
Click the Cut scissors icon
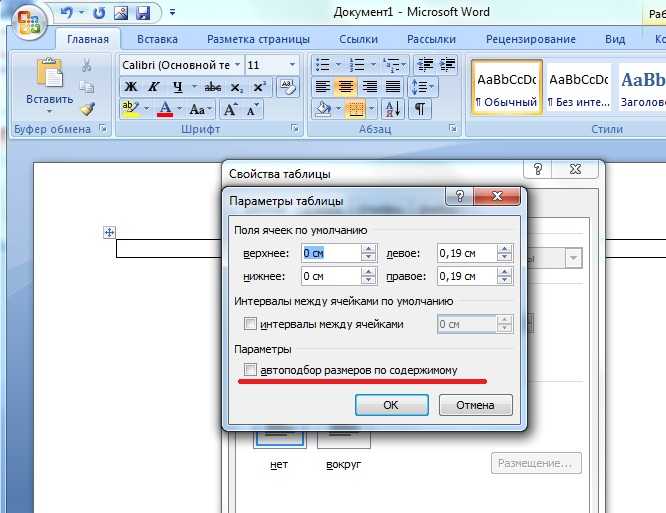coord(87,65)
